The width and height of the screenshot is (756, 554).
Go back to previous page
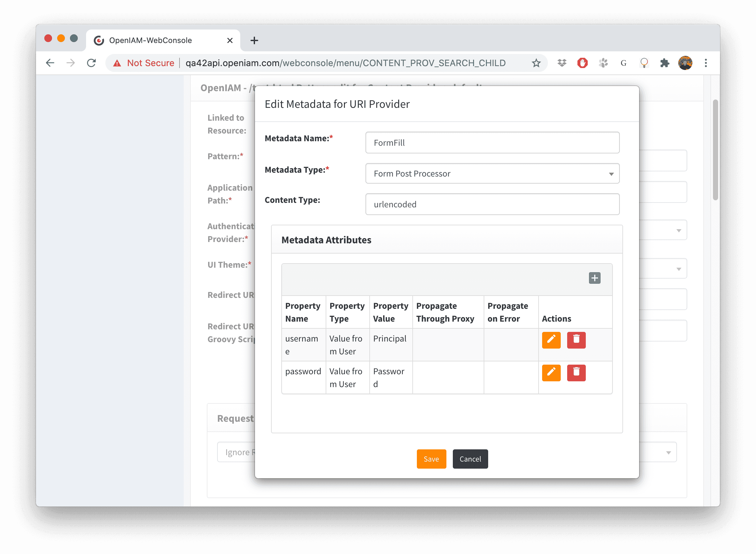pos(50,63)
